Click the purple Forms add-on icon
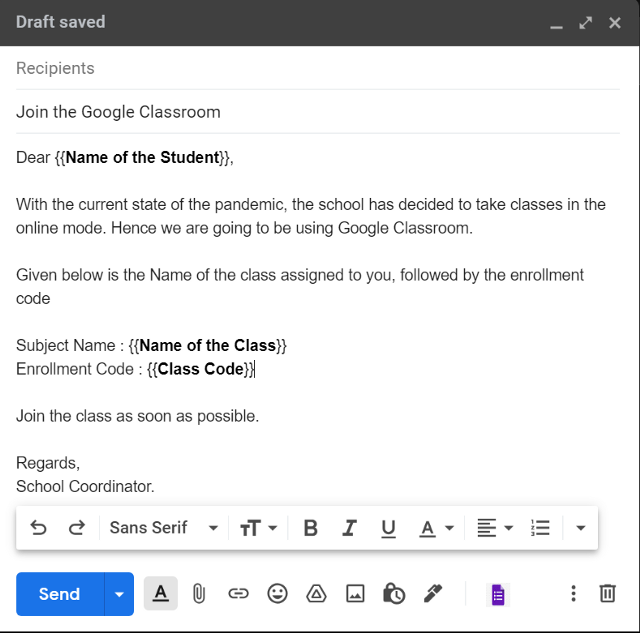This screenshot has height=633, width=640. tap(498, 595)
